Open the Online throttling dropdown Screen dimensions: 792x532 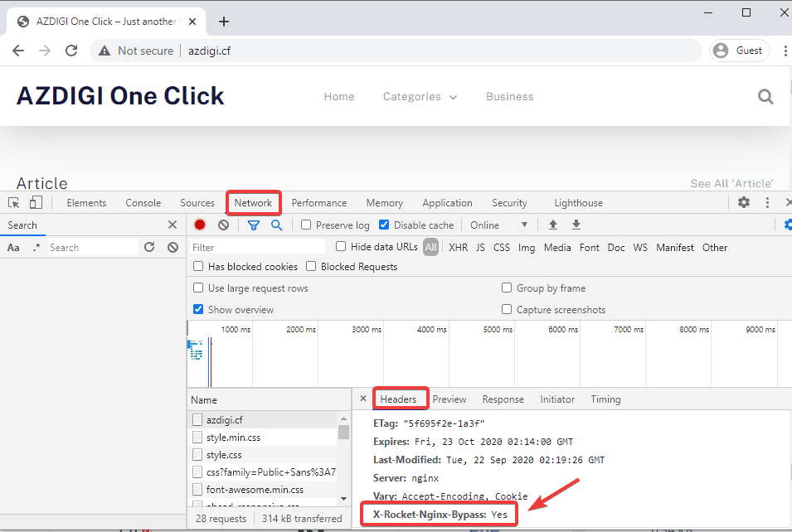click(x=499, y=225)
